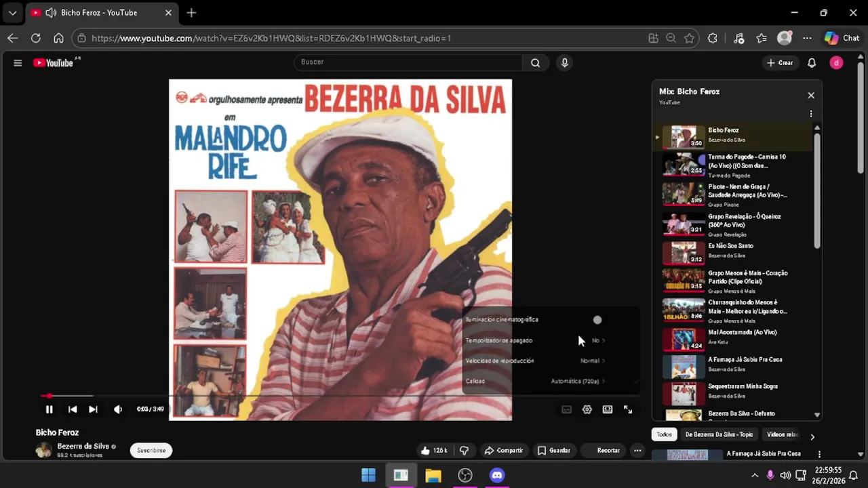The image size is (868, 488).
Task: Toggle subtitles with the captions icon
Action: pos(567,409)
